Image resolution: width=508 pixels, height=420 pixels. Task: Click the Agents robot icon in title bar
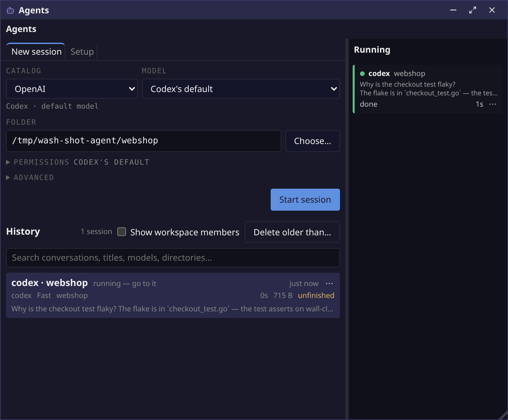(x=10, y=10)
